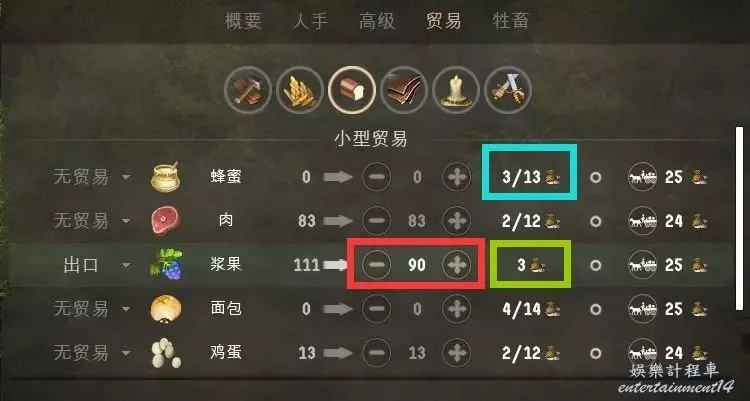
Task: Select the leather hides category icon
Action: coord(404,90)
